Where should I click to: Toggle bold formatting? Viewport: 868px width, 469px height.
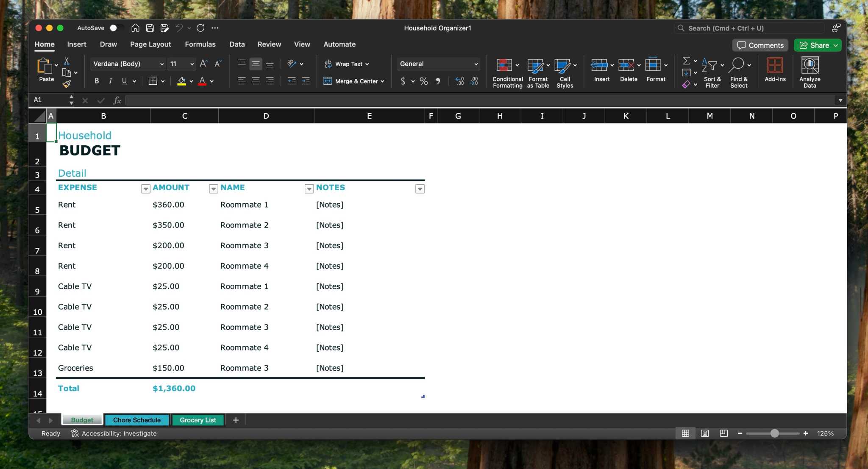(96, 80)
